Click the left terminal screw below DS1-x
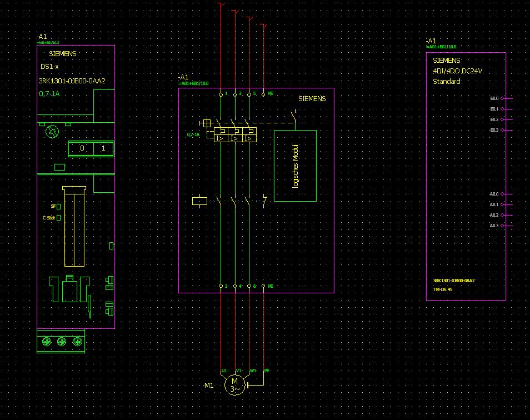This screenshot has height=420, width=530. (47, 342)
